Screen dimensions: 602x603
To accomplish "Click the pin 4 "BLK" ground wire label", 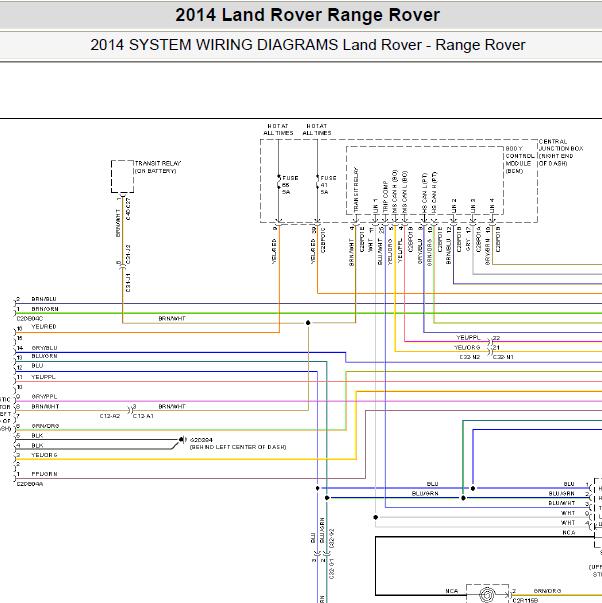I will coord(37,445).
